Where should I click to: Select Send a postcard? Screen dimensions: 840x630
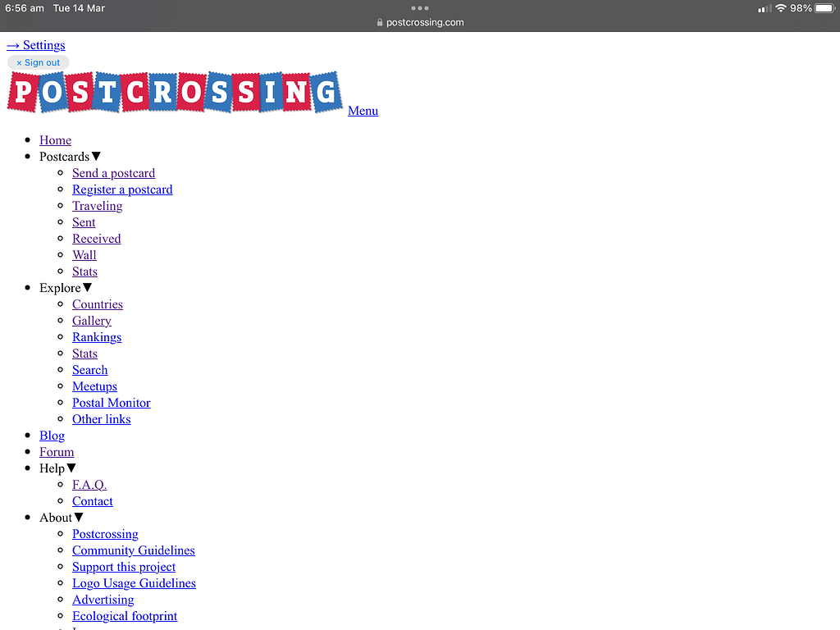pos(113,173)
